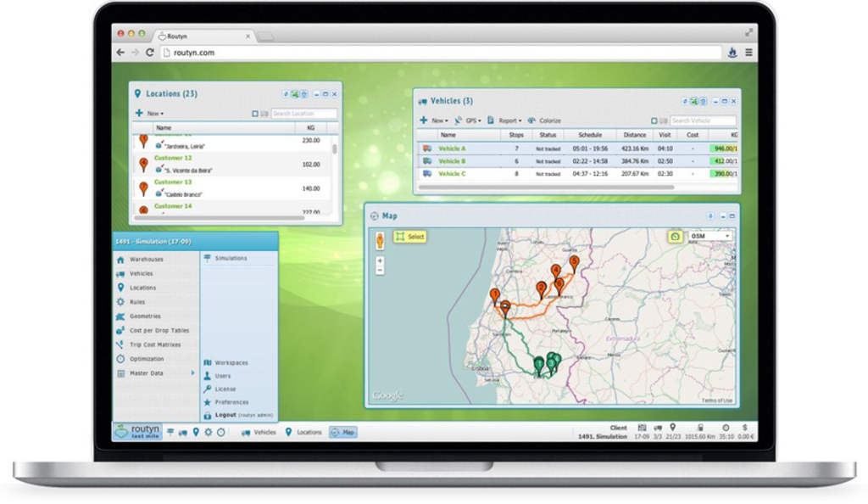Click the Excel export icon in Vehicles window

(x=694, y=101)
